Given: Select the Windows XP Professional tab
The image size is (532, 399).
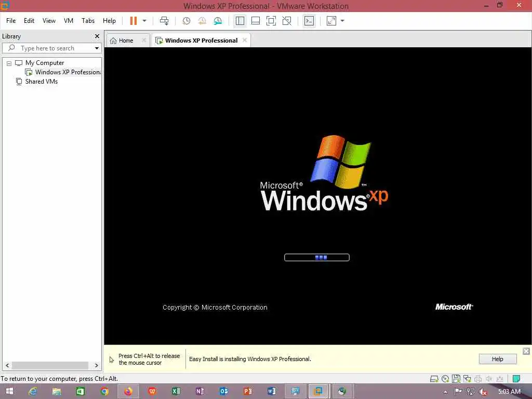Looking at the screenshot, I should pos(201,41).
